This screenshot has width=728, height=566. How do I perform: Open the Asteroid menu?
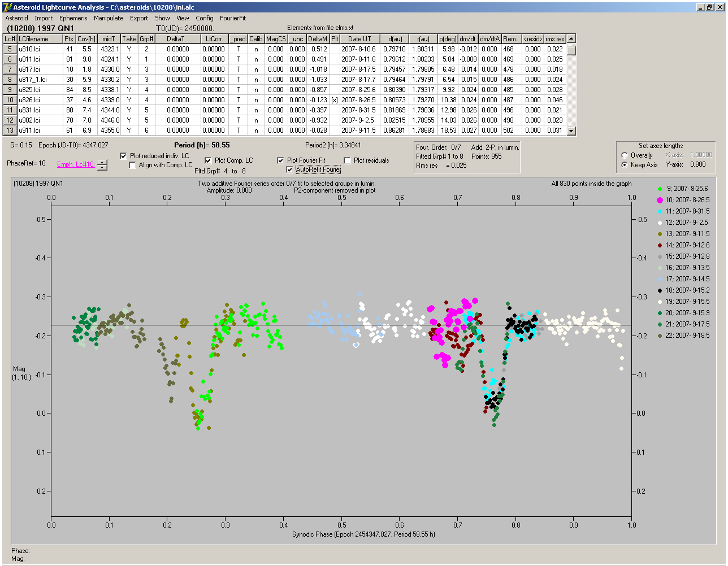pyautogui.click(x=16, y=18)
